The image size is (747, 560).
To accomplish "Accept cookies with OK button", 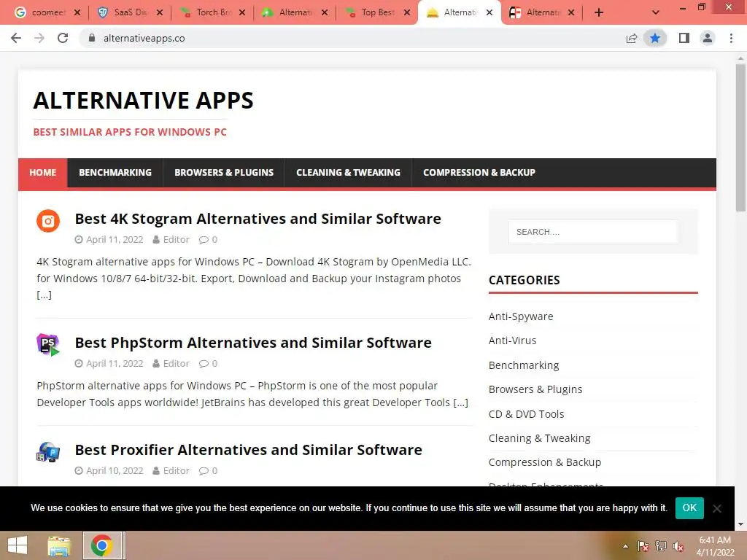I will (689, 507).
